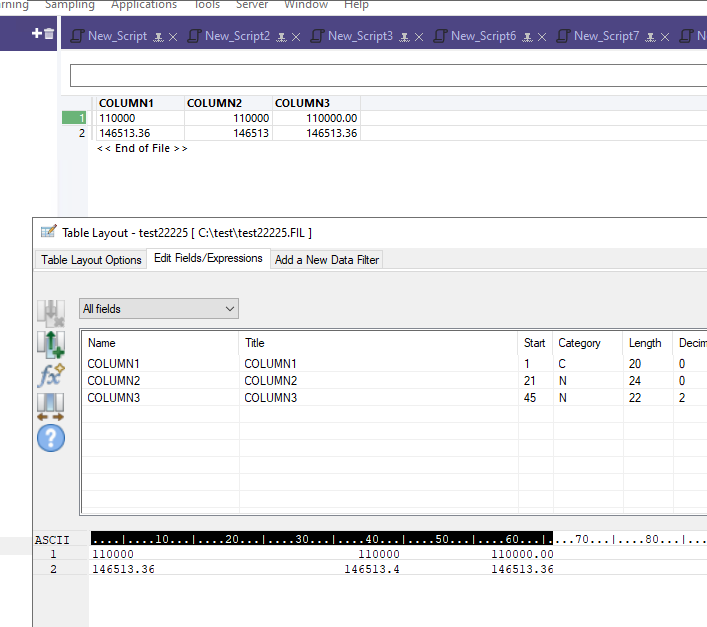Viewport: 707px width, 627px height.
Task: Click the trash delete icon in the purple bar
Action: pyautogui.click(x=49, y=33)
